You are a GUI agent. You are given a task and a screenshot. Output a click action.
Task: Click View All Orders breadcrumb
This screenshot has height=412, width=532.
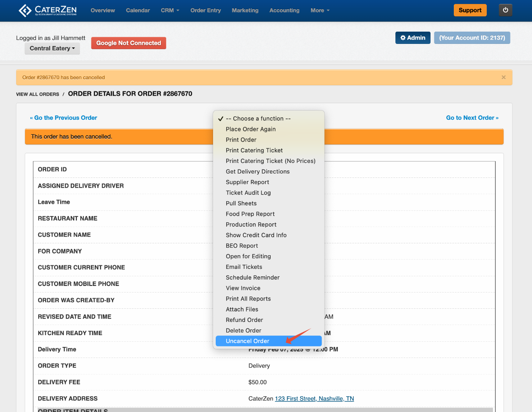[37, 94]
